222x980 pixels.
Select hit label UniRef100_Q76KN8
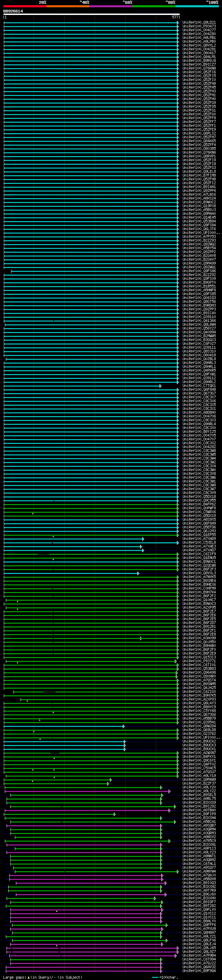(x=199, y=68)
